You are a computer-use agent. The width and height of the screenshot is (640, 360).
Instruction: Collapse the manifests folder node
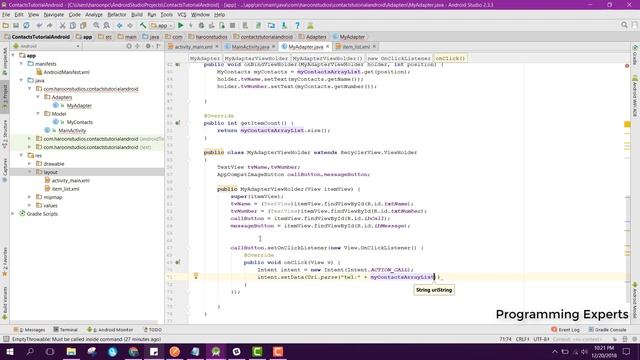(21, 64)
